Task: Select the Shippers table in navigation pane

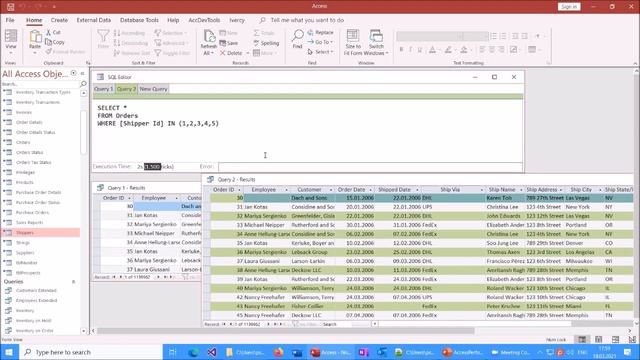Action: 41,233
